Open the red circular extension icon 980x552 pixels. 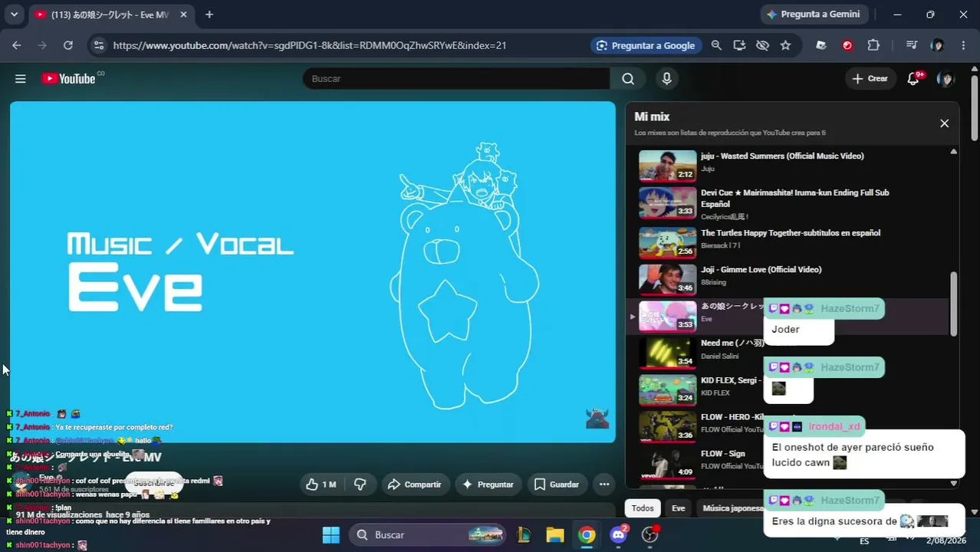tap(847, 45)
